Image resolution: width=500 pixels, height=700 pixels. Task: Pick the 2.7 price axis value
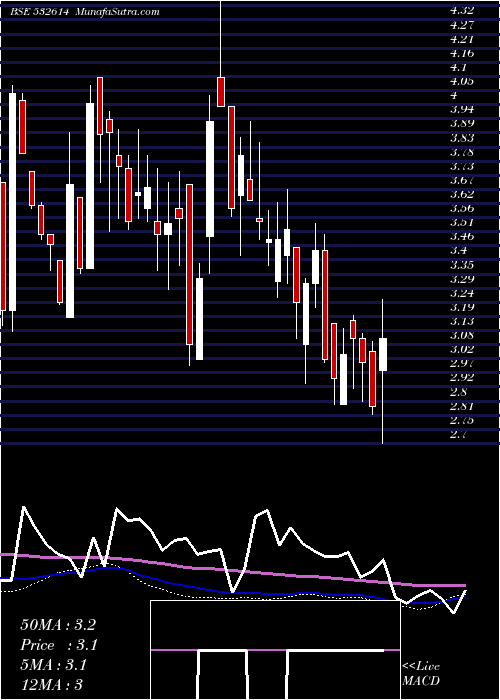click(x=458, y=435)
